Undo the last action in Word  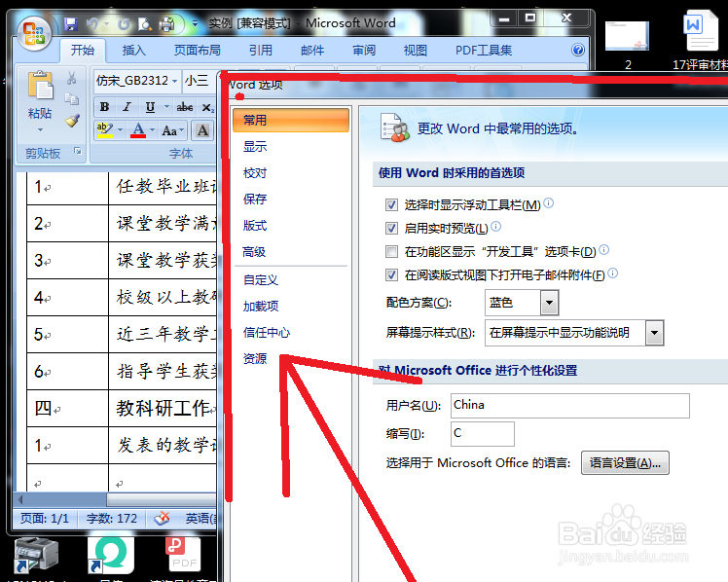92,23
